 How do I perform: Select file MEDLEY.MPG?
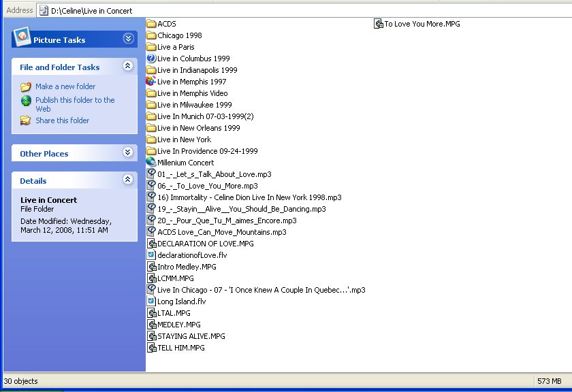click(178, 325)
